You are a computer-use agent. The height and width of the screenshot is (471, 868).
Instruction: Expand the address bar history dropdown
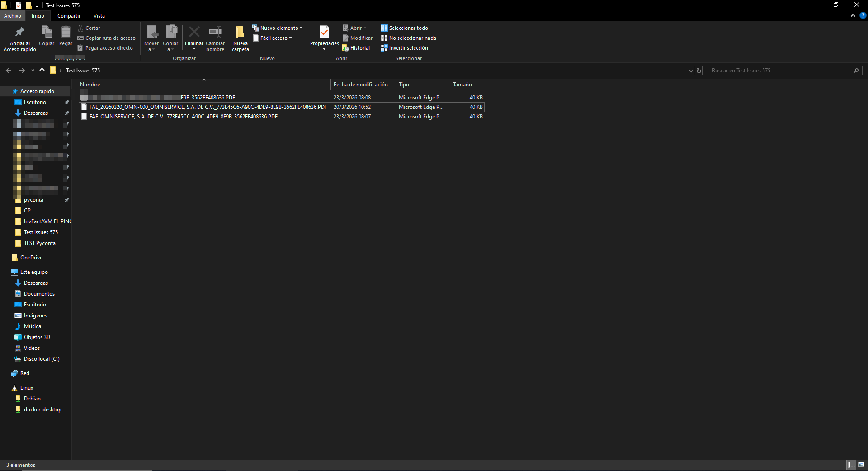point(691,71)
